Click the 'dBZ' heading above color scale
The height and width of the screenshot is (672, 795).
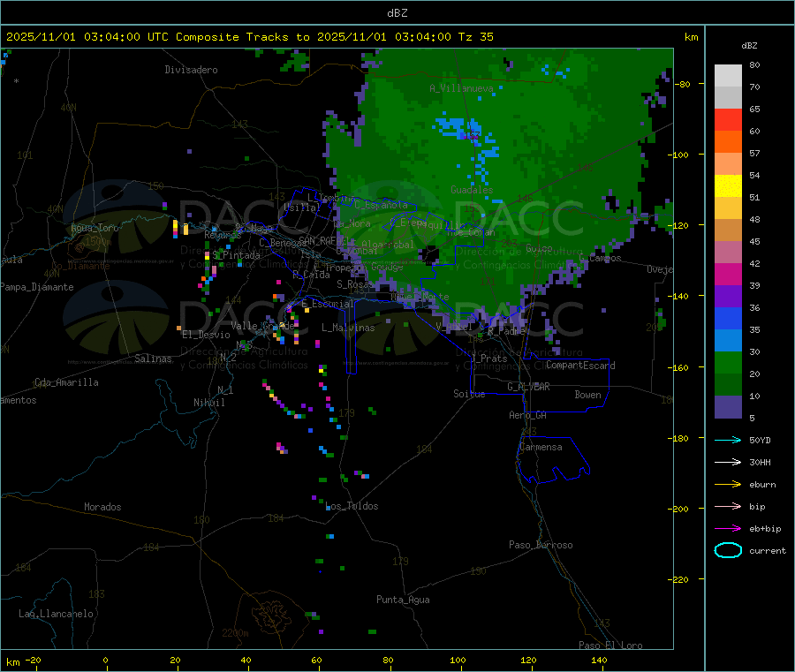pos(749,46)
